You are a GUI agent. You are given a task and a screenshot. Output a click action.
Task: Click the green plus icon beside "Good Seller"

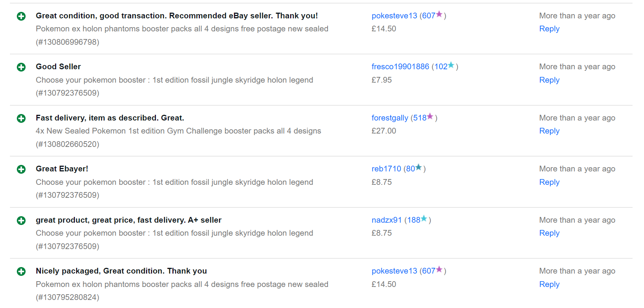point(21,67)
